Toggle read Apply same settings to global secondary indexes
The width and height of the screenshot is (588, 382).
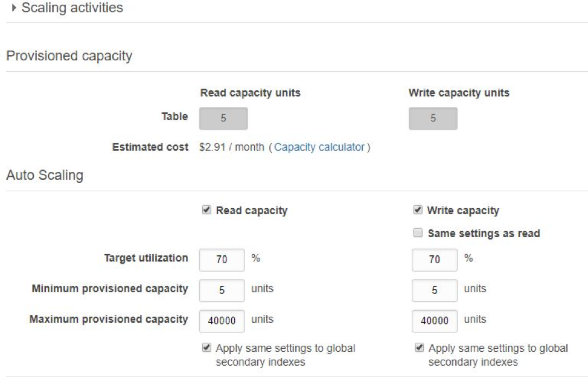[206, 348]
